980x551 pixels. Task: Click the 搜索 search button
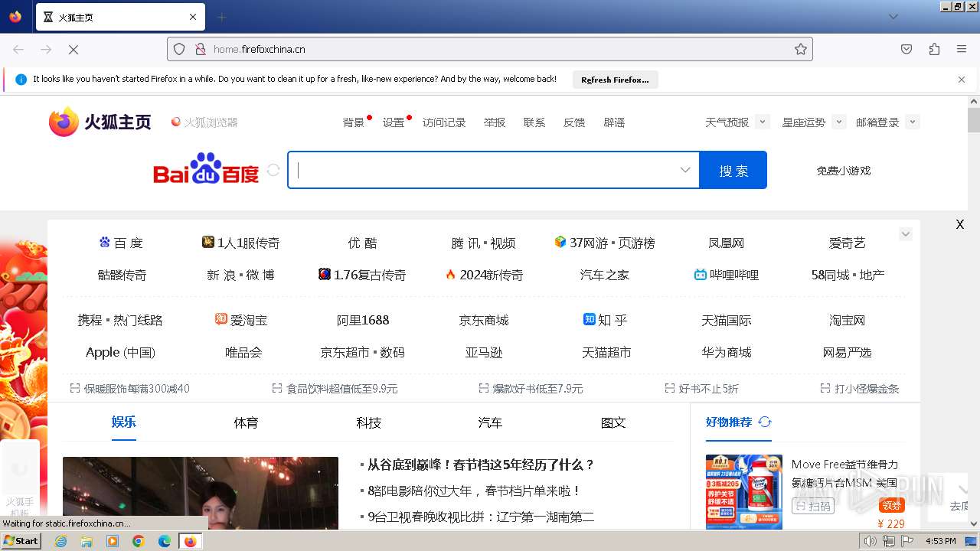[x=733, y=170]
